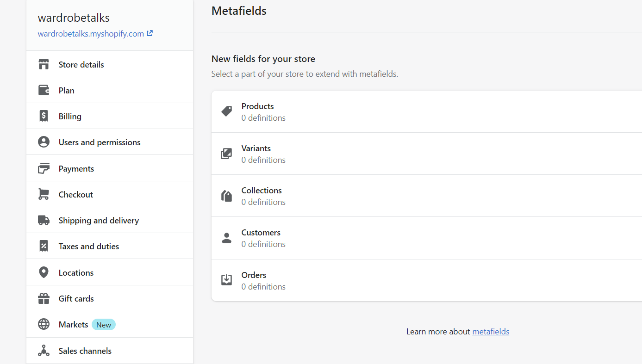The height and width of the screenshot is (364, 642).
Task: Click the Checkout cart icon
Action: (44, 194)
